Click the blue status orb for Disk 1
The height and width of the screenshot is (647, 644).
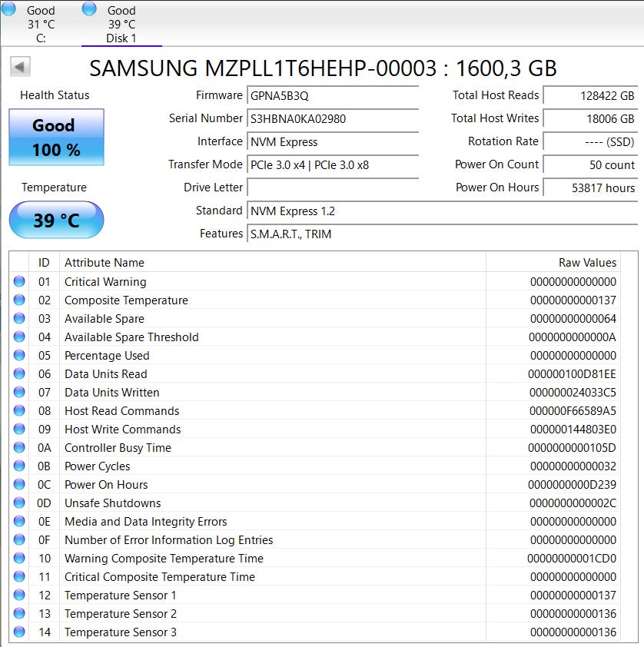click(x=90, y=9)
